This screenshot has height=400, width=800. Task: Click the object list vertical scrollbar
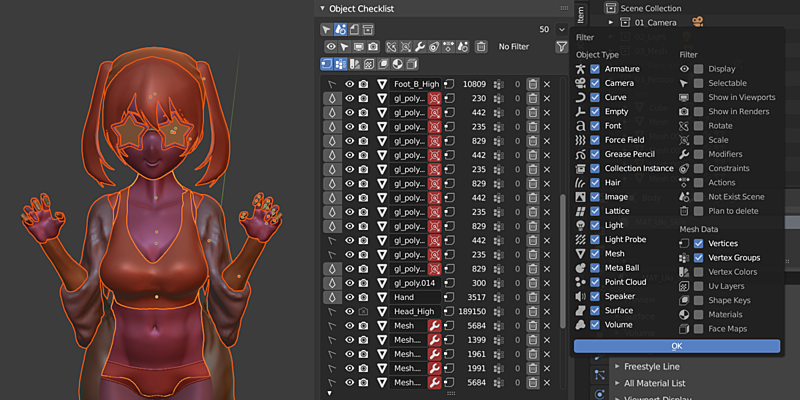(563, 260)
